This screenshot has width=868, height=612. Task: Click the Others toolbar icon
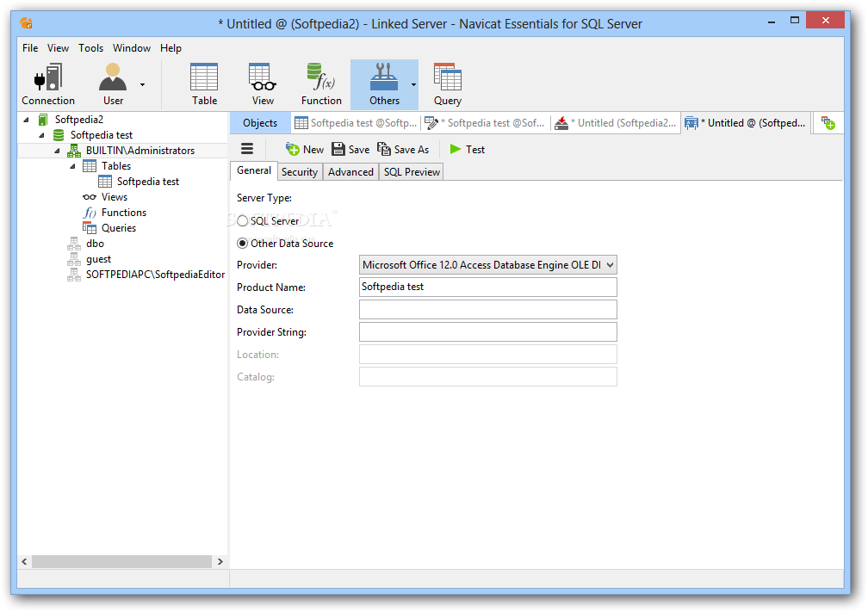[x=384, y=84]
